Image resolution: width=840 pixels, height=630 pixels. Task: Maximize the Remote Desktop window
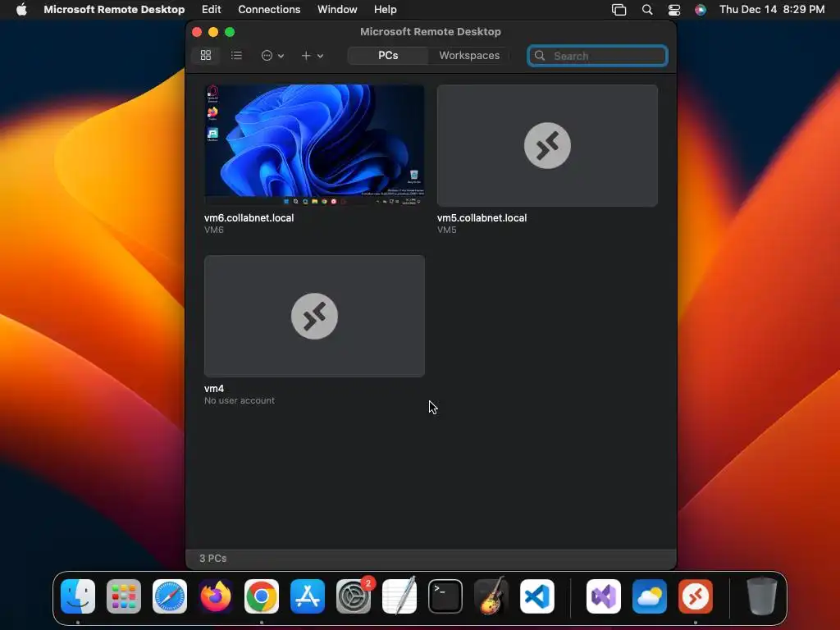click(230, 32)
